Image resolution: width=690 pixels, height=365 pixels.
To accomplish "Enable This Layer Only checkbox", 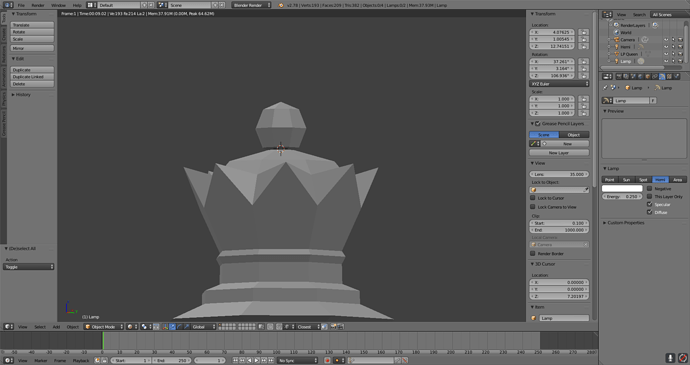I will click(650, 196).
